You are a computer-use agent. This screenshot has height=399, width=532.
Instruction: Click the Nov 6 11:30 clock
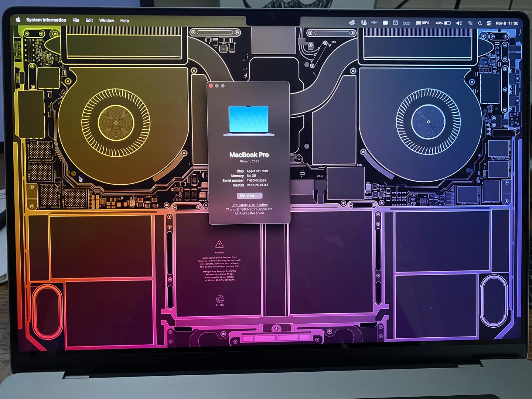[507, 23]
